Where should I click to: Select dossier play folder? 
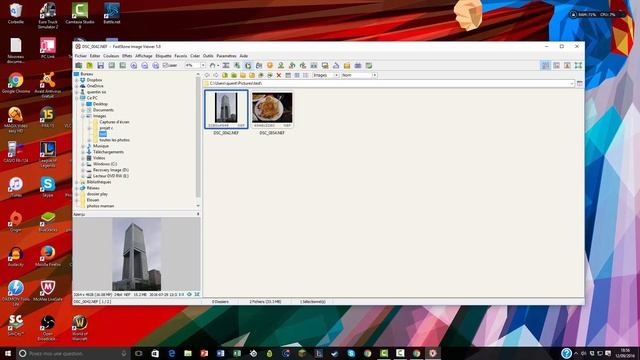(x=97, y=194)
